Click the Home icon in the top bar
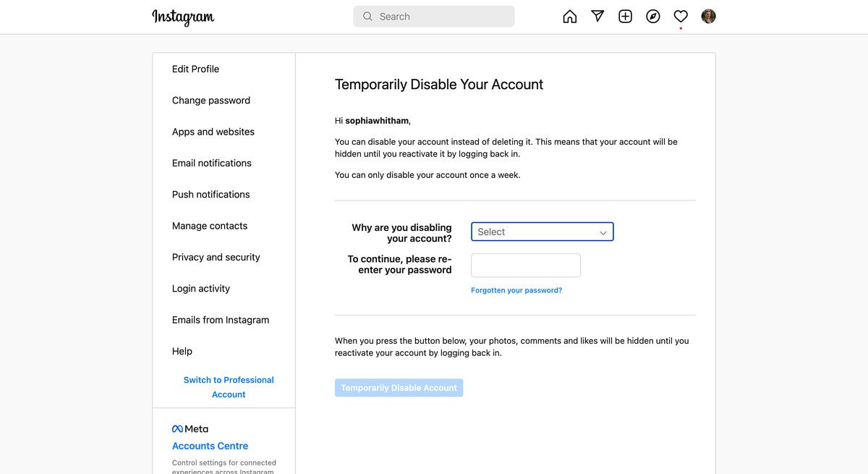The height and width of the screenshot is (474, 868). (569, 16)
